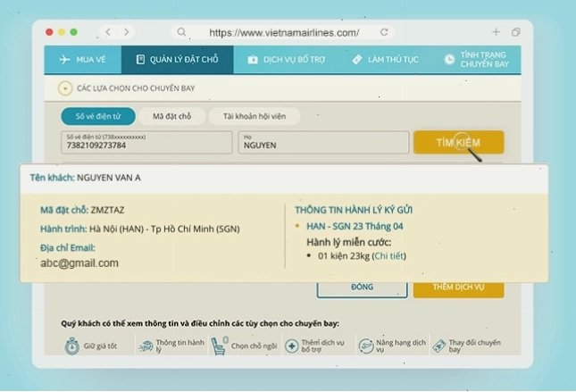Click the Họ field containing NGUYEN
576x392 pixels.
(x=323, y=142)
